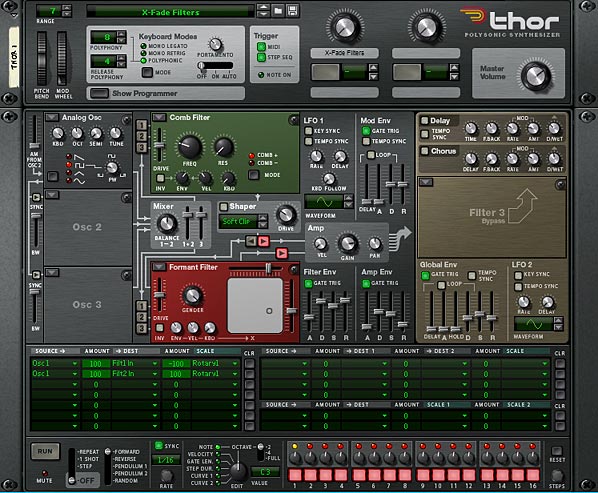Open the Comb Filter type dropdown

pos(159,117)
